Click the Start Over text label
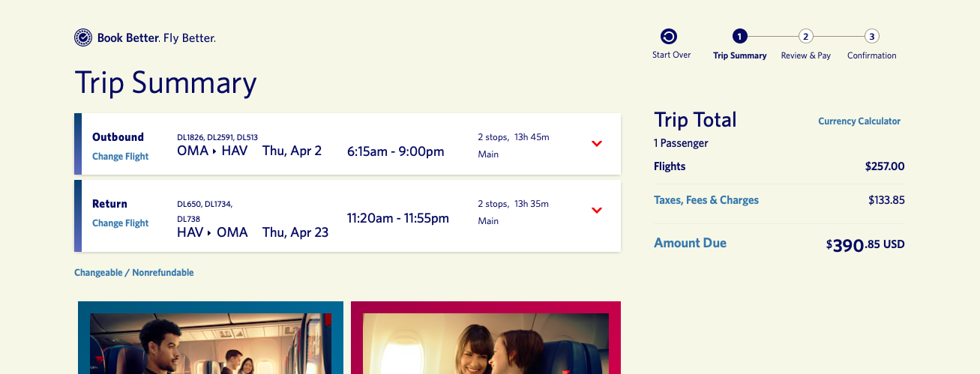Viewport: 980px width, 374px height. 671,55
